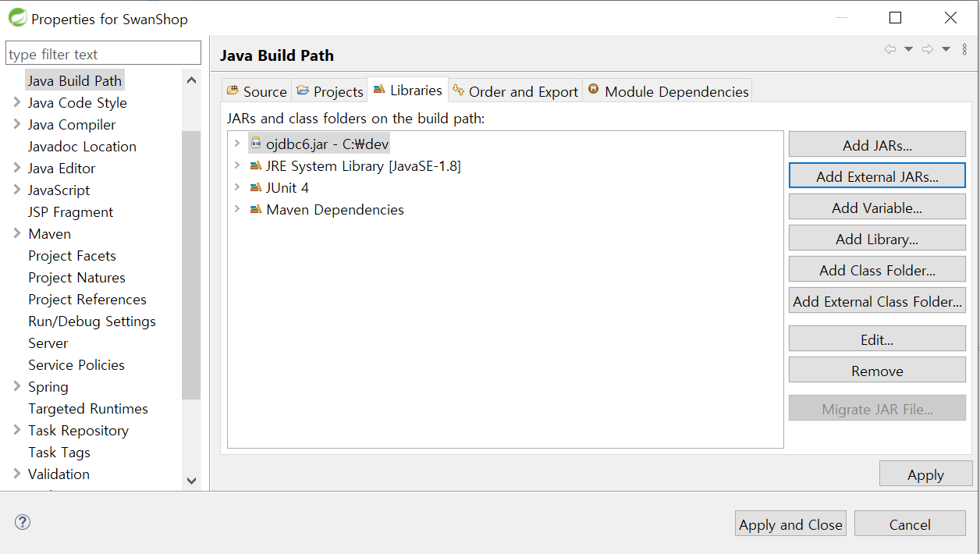Click the back navigation arrow icon

pyautogui.click(x=890, y=49)
